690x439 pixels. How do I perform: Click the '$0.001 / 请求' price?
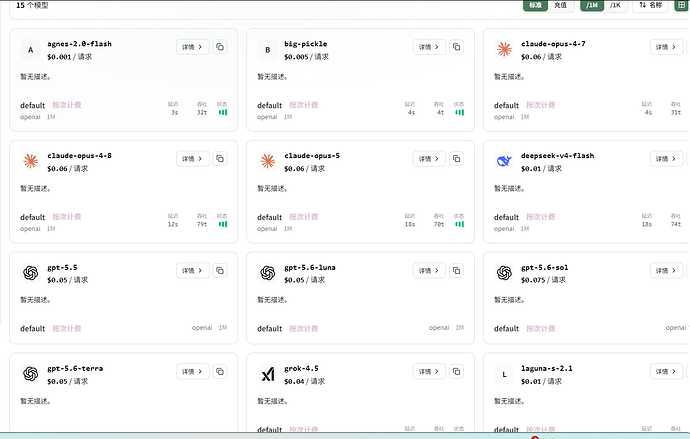click(70, 57)
